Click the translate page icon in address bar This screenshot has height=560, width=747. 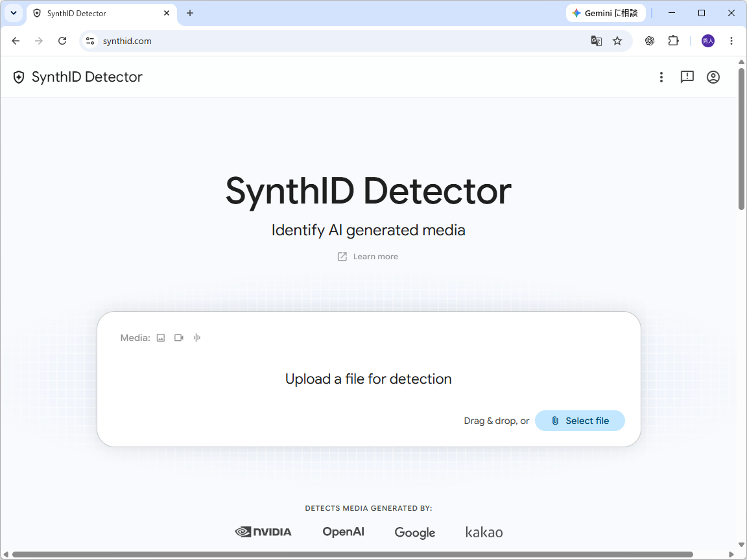click(596, 41)
